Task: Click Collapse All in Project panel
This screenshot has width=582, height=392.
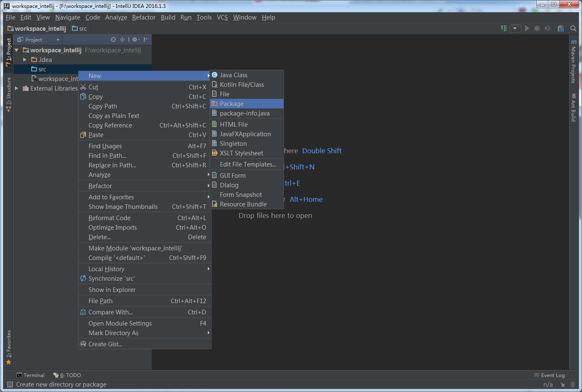Action: click(x=122, y=39)
